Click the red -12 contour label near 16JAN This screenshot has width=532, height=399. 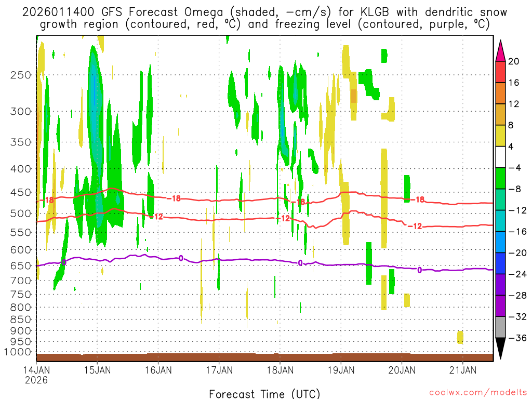click(156, 216)
